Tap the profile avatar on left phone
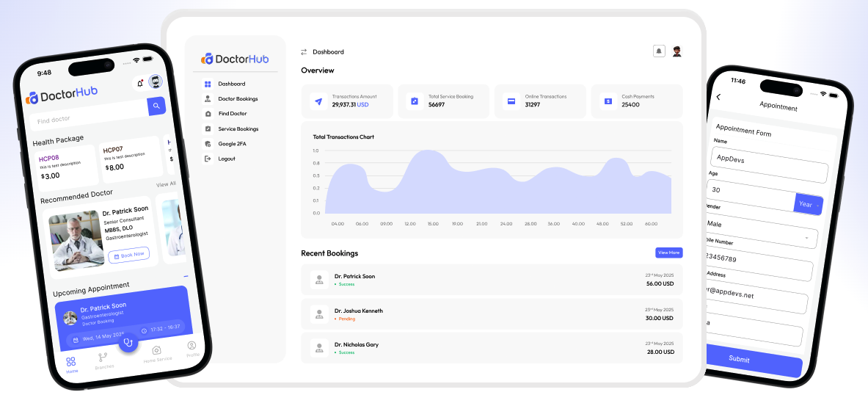The image size is (868, 417). pos(157,82)
